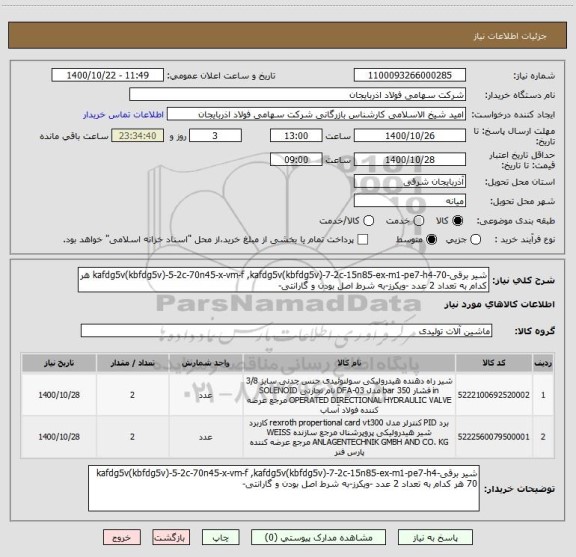Viewport: 576px width, 557px height.
Task: Click item code 5222100692520002
Action: pos(494,395)
